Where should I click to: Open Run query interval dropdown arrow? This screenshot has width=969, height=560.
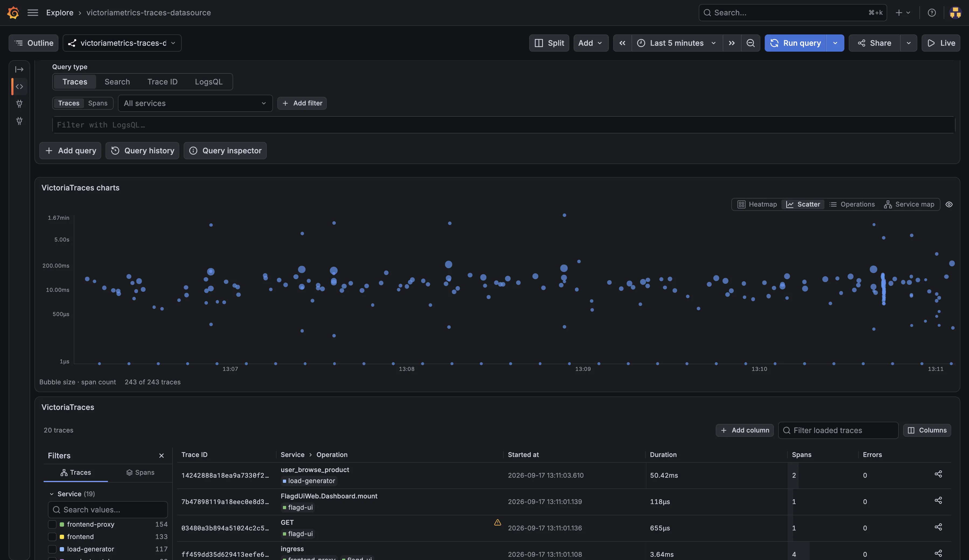point(835,43)
